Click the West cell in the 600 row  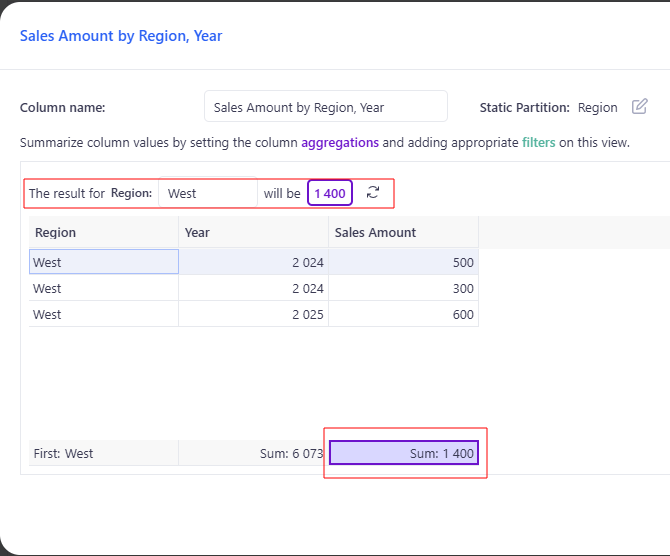tap(103, 314)
